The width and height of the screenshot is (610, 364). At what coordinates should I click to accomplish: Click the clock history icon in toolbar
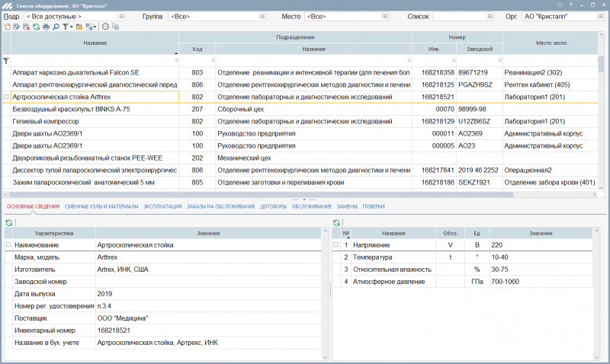click(x=105, y=27)
